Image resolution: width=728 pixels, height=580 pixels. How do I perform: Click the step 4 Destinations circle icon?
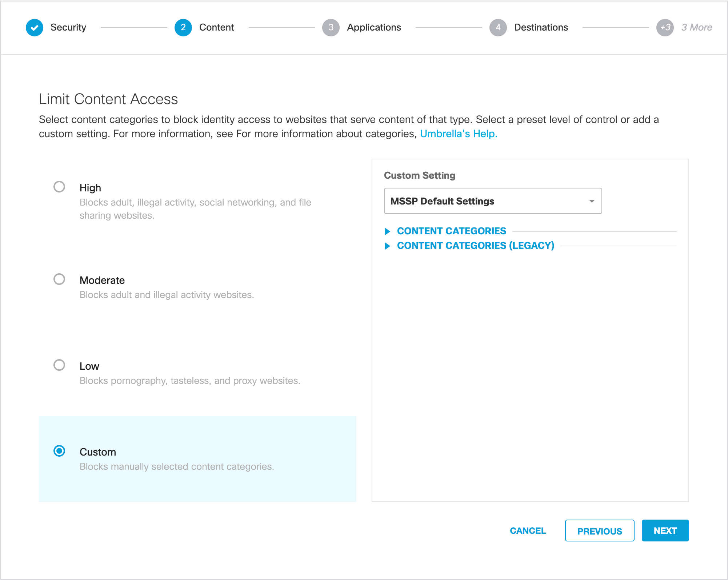click(x=498, y=28)
